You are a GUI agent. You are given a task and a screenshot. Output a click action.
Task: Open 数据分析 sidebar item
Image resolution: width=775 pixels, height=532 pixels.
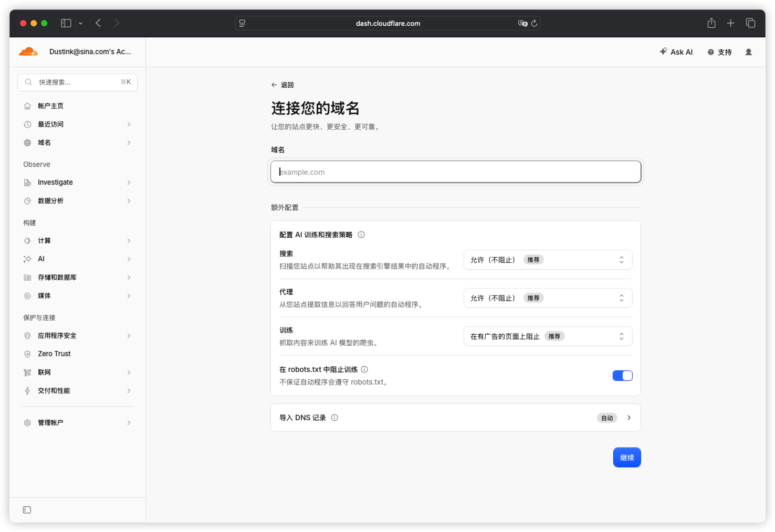pyautogui.click(x=78, y=201)
